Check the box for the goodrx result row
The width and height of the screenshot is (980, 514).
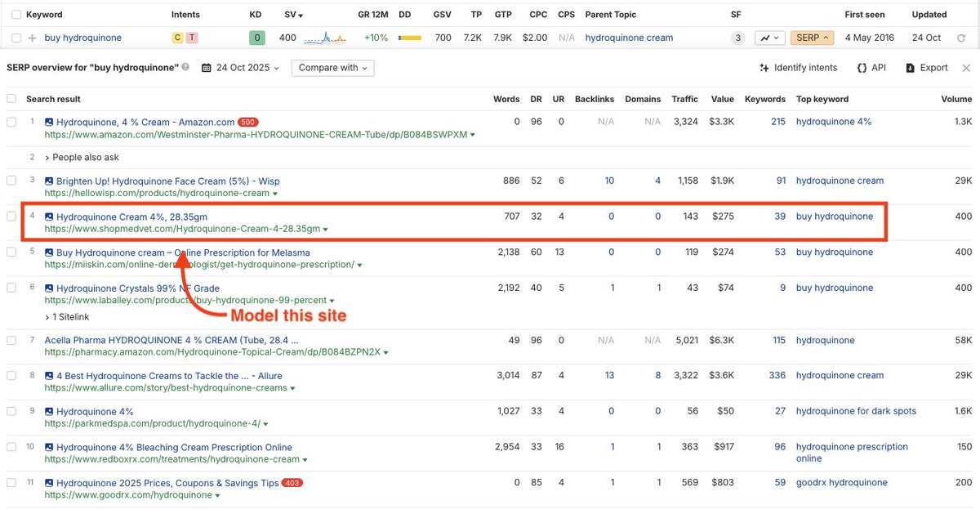pyautogui.click(x=11, y=483)
